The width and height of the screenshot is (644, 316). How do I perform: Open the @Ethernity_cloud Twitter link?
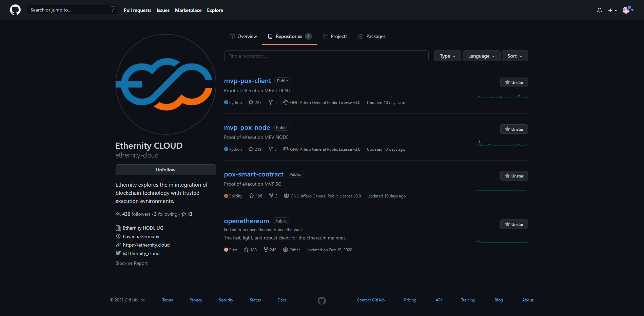point(141,253)
